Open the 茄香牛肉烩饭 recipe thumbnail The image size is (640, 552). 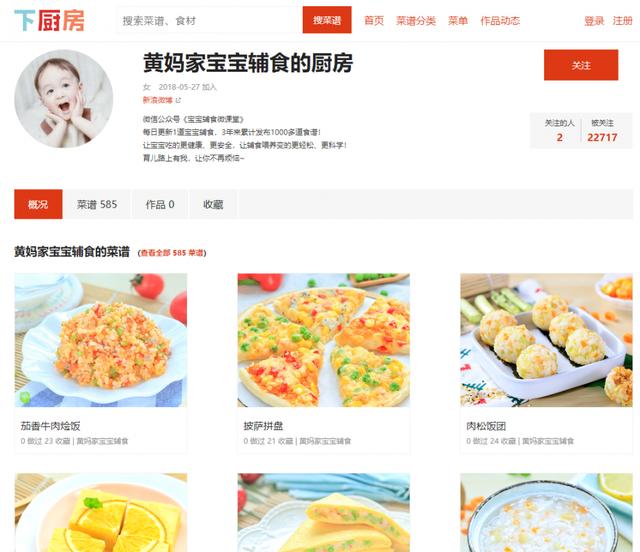(101, 340)
